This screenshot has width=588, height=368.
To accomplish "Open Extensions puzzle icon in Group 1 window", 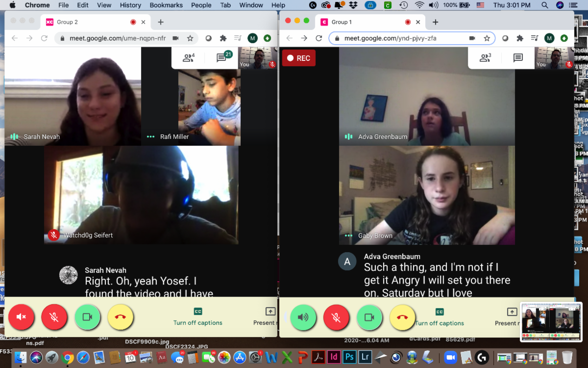I will [x=520, y=38].
